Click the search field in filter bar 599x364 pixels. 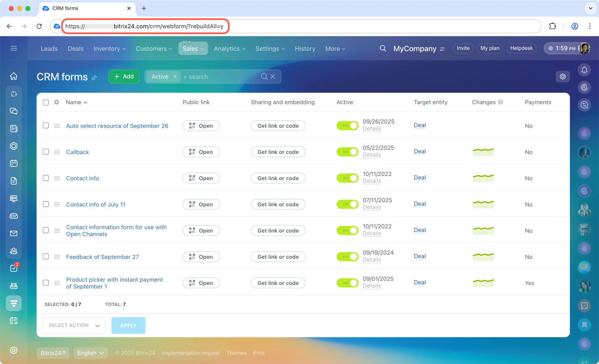pos(220,77)
